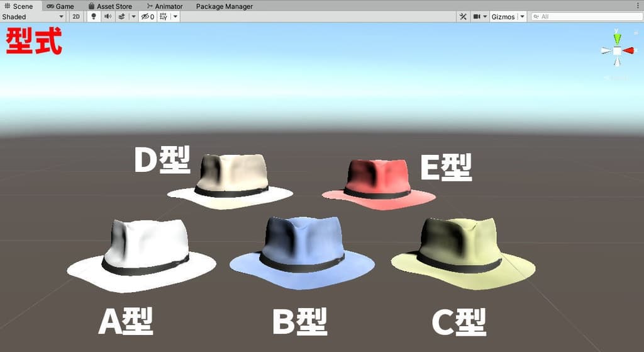Toggle scene lighting lightbulb icon
Image resolution: width=644 pixels, height=352 pixels.
click(94, 16)
